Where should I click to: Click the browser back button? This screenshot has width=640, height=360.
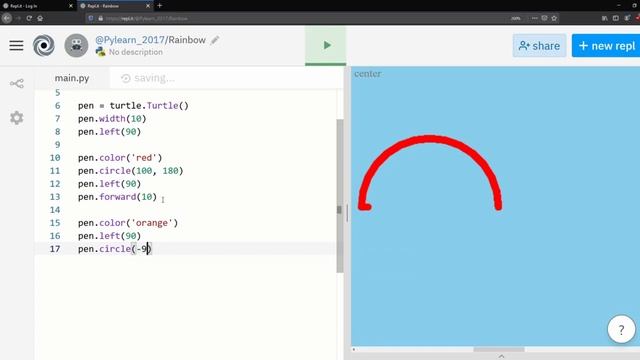tap(7, 18)
